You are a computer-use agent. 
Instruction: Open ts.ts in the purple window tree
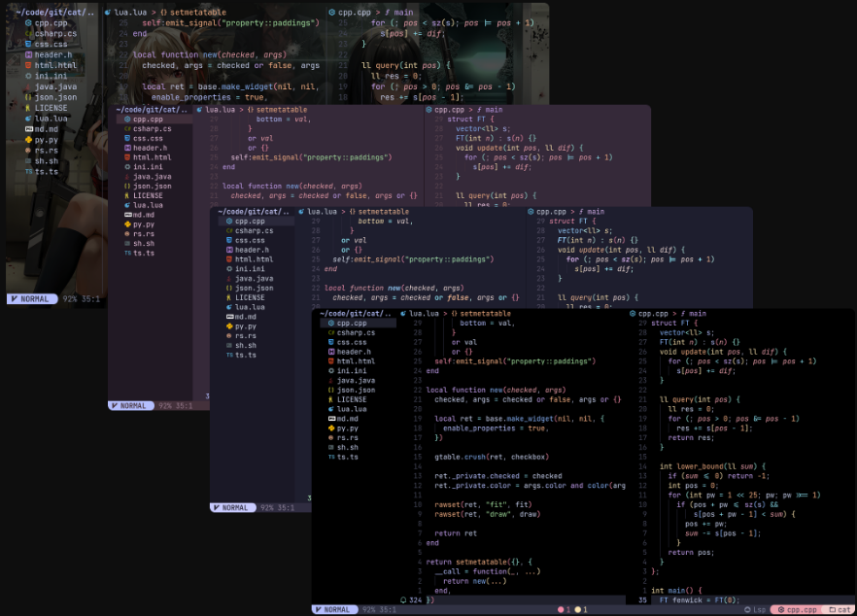(x=144, y=253)
